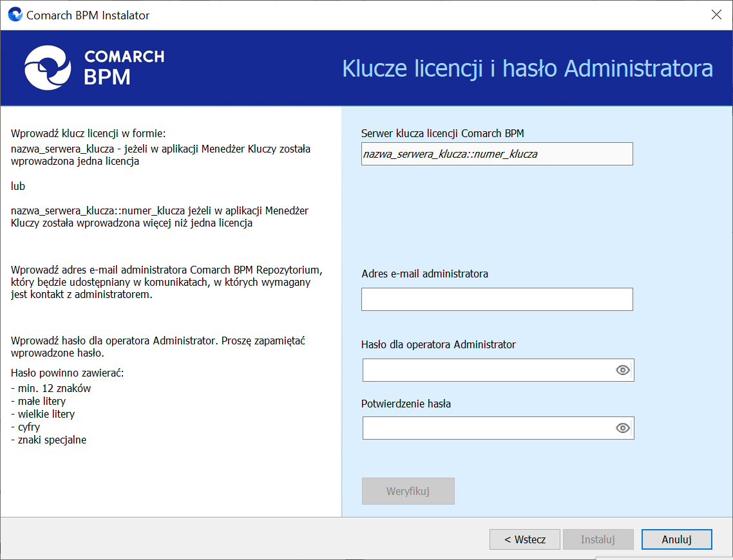Screen dimensions: 733x560
Task: Click the '- znaki specjalne' requirement
Action: [48, 440]
